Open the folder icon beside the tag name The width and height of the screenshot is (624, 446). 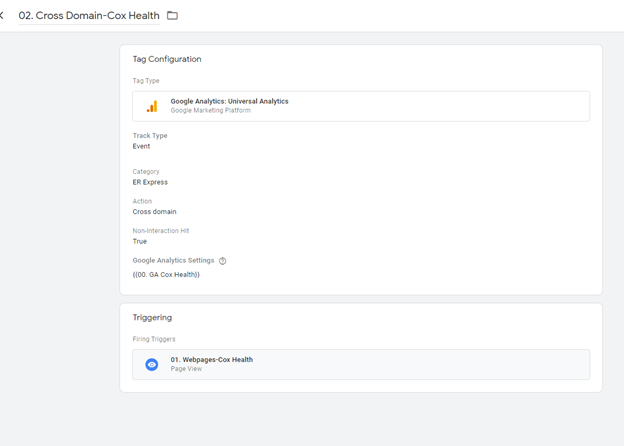coord(172,16)
